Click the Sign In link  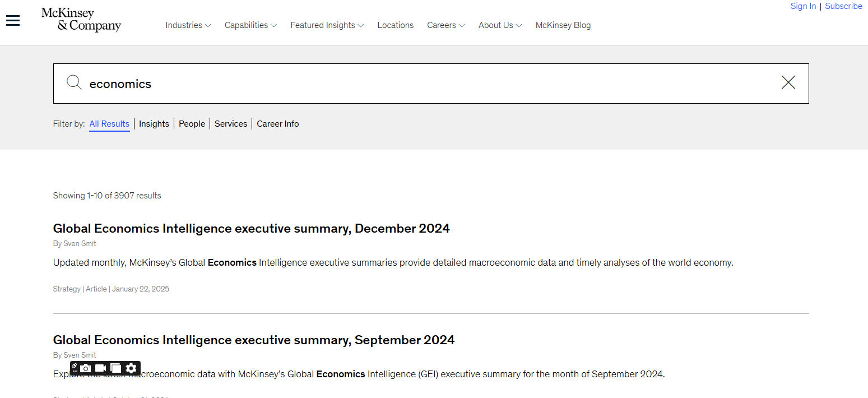click(803, 6)
